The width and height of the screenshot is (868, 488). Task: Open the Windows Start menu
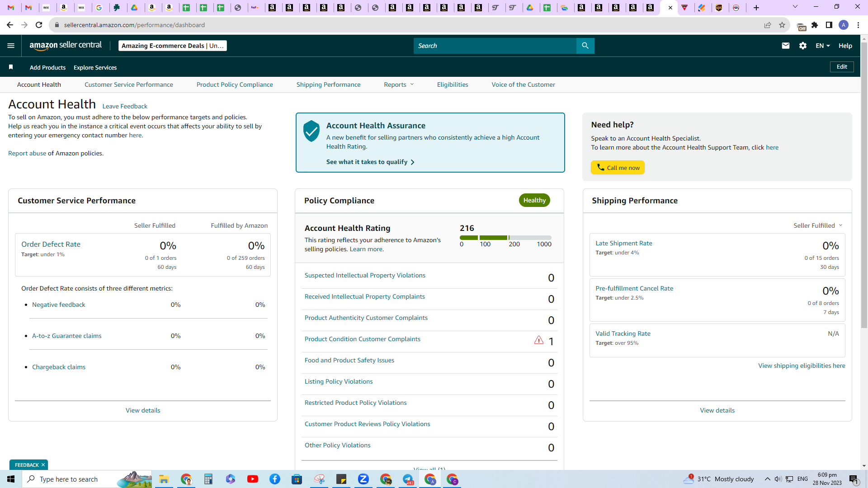(x=11, y=479)
